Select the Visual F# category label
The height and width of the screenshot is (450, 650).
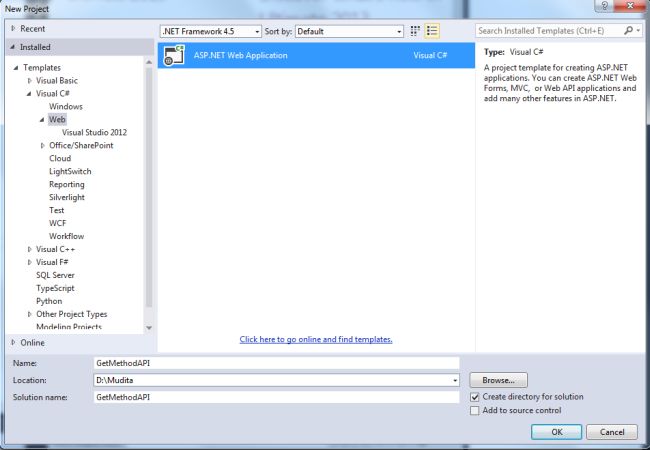[x=52, y=262]
